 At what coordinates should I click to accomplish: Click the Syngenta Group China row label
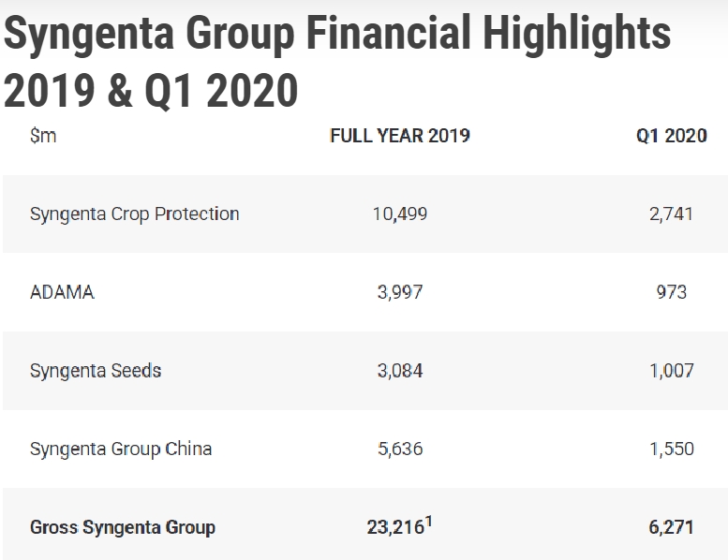pyautogui.click(x=121, y=449)
